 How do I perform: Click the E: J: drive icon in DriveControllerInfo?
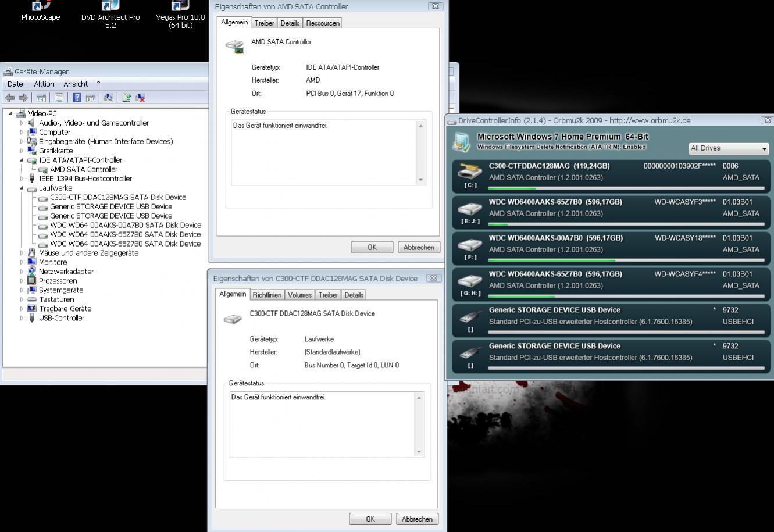pos(470,209)
